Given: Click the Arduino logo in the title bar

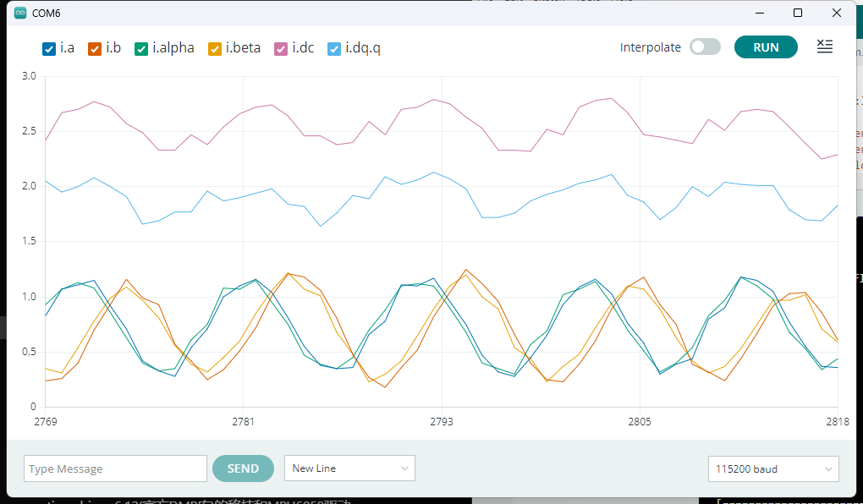Looking at the screenshot, I should click(x=20, y=14).
